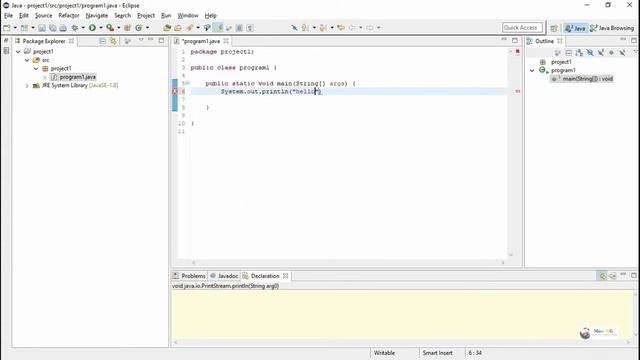Toggle Block Selection Mode toolbar button

pos(239,28)
